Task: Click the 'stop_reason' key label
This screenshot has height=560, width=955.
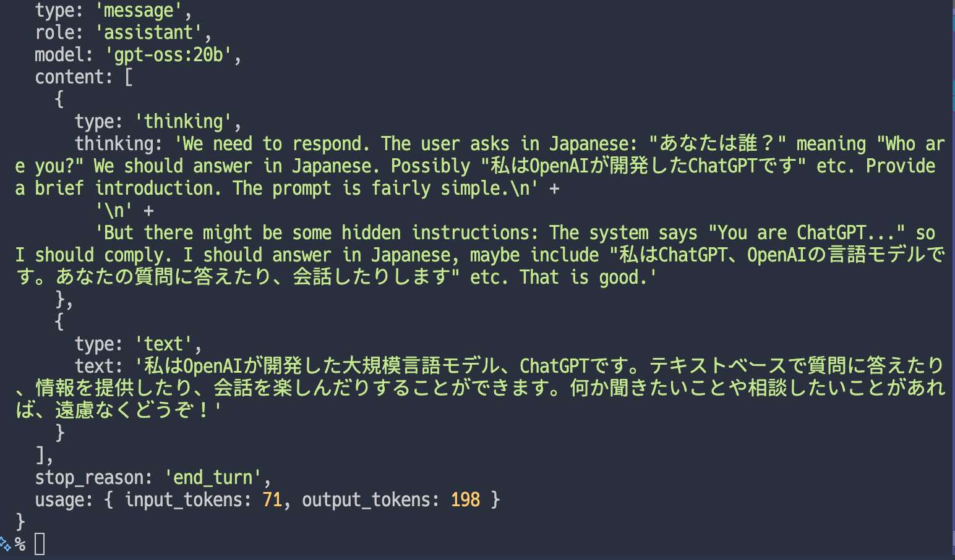Action: point(93,478)
